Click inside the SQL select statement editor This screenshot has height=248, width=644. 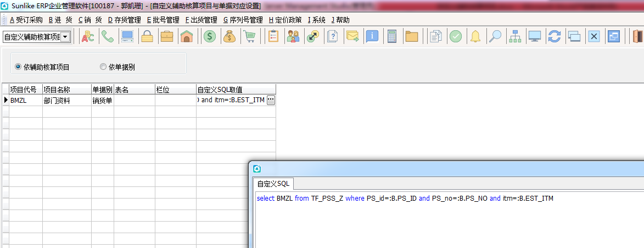(x=449, y=218)
